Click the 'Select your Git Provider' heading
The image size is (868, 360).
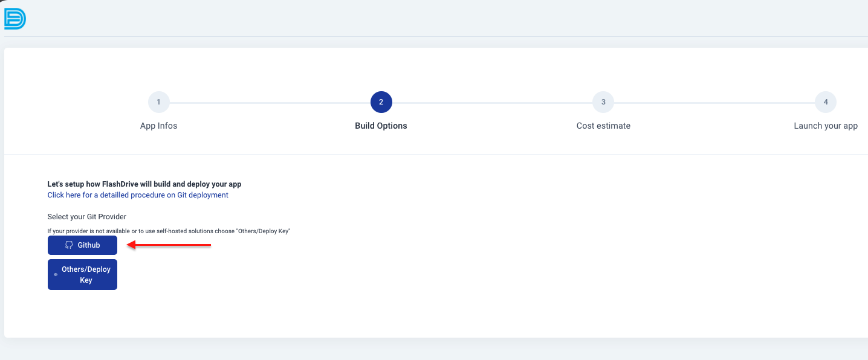(86, 216)
